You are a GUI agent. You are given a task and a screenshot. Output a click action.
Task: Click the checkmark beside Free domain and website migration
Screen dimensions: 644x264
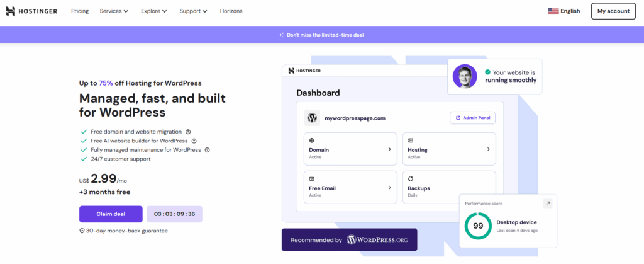point(84,132)
